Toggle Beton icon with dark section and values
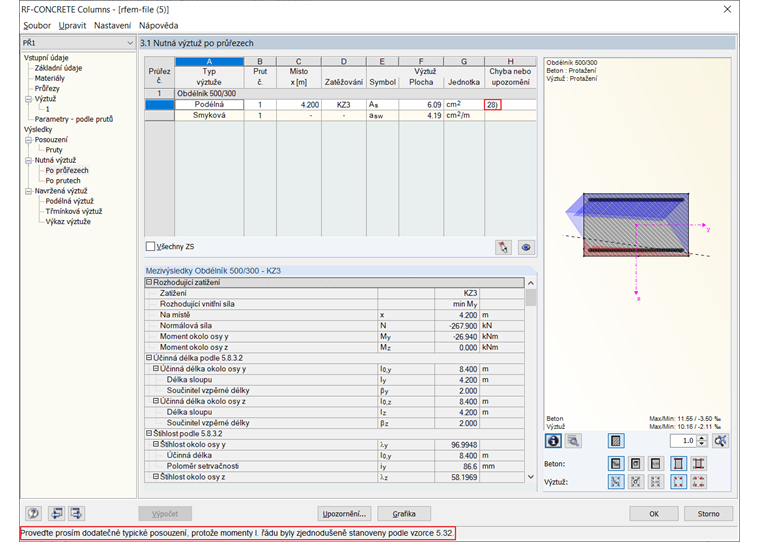The width and height of the screenshot is (760, 542). point(616,463)
